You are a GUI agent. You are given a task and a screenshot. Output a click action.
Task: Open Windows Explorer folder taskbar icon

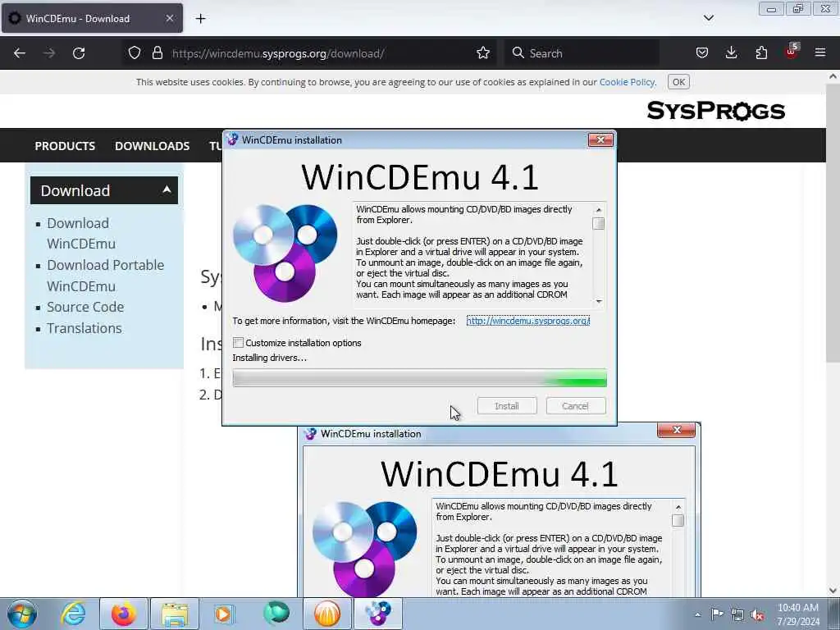point(175,614)
